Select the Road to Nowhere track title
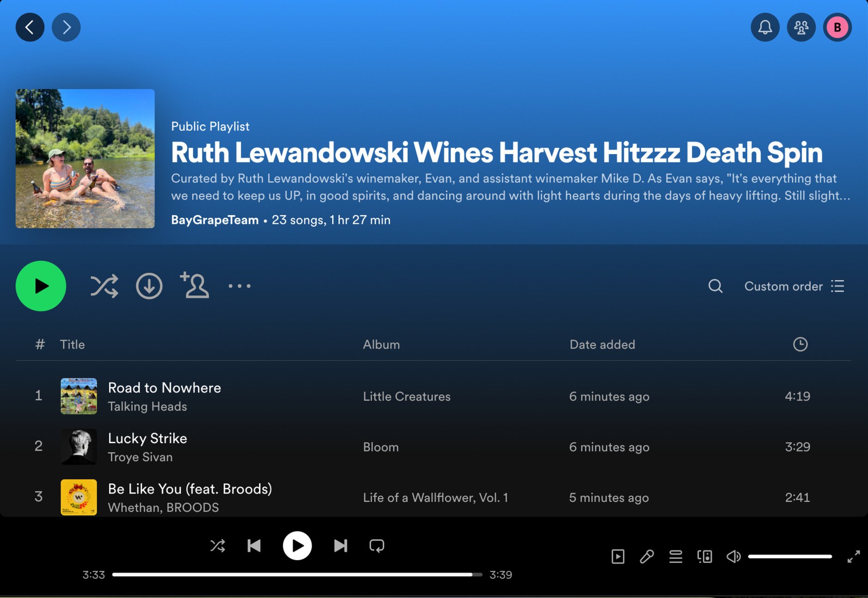The image size is (868, 598). [164, 388]
